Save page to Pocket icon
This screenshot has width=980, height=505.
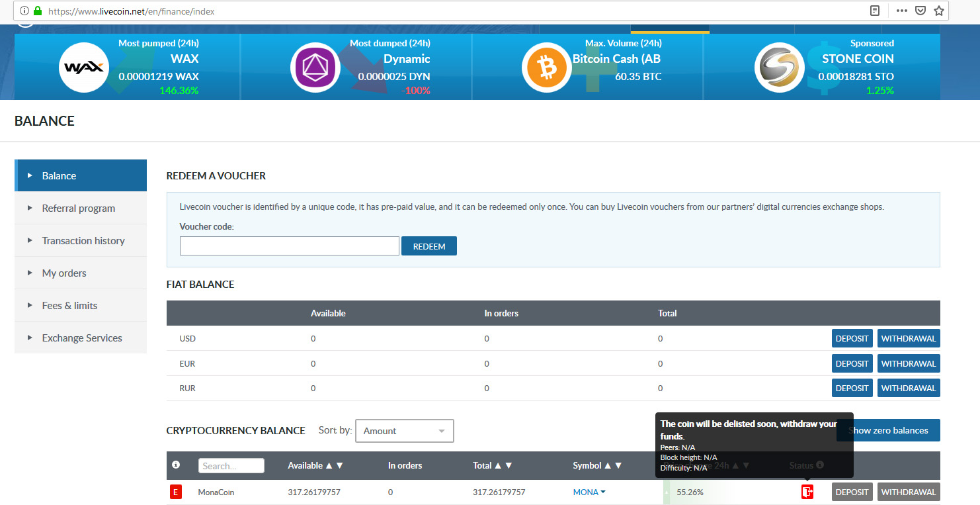point(920,11)
